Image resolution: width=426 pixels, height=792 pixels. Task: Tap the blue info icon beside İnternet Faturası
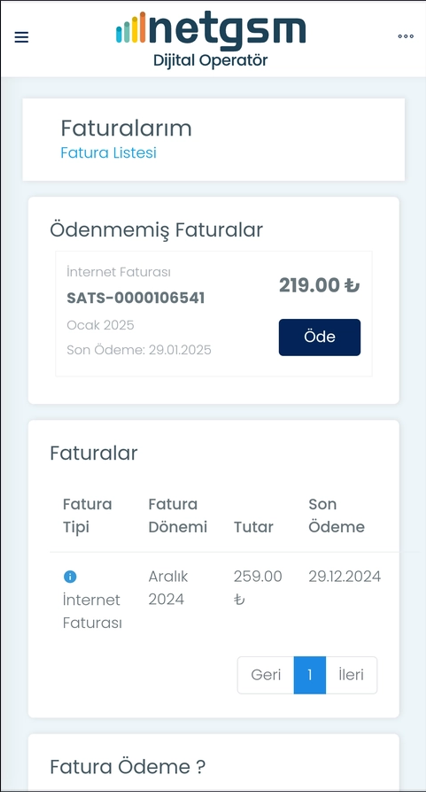click(70, 576)
